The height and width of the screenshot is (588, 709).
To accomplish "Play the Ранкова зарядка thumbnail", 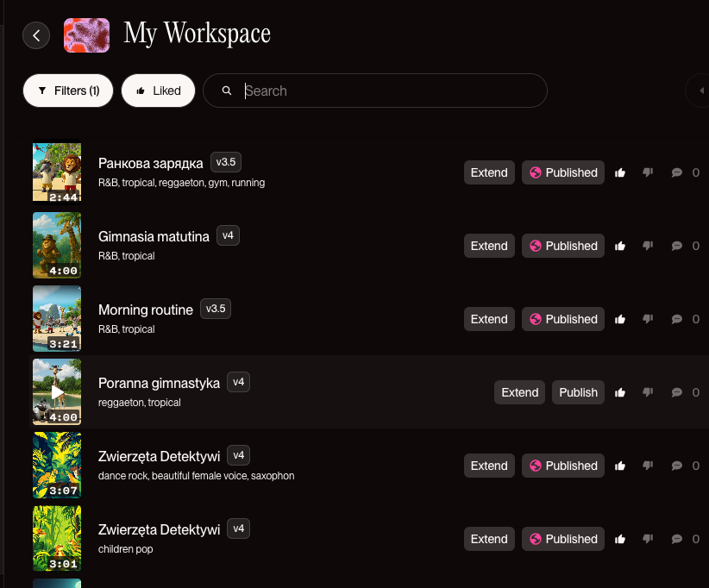I will pos(57,172).
